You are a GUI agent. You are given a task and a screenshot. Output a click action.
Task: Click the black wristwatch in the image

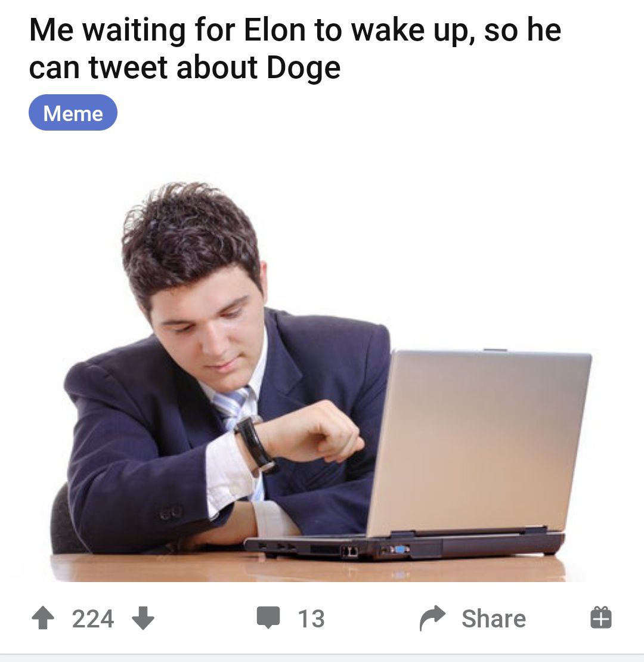pyautogui.click(x=256, y=444)
